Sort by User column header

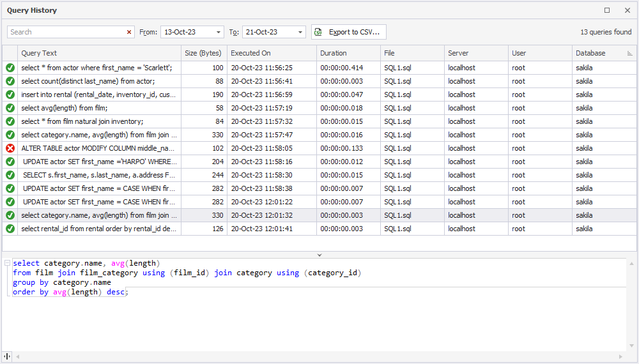point(541,54)
